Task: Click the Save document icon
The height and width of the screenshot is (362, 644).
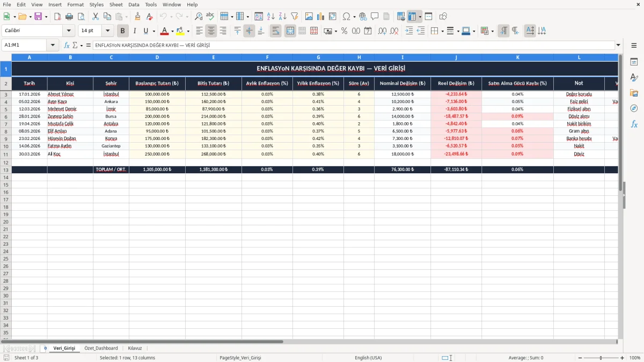Action: tap(38, 17)
